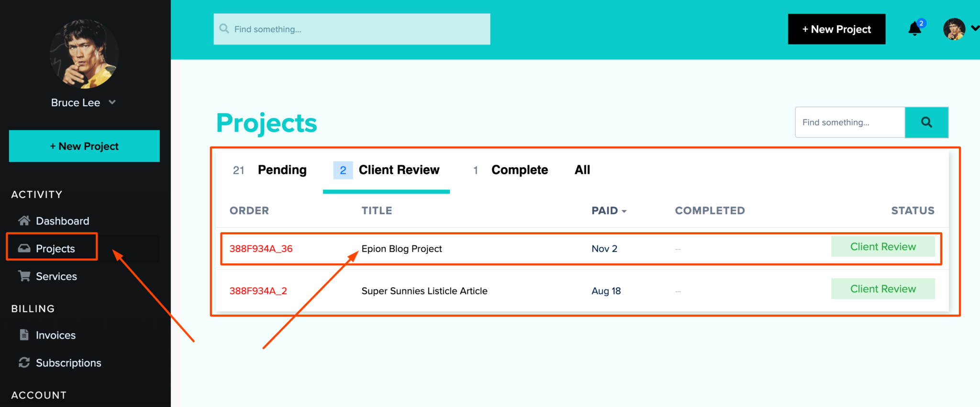
Task: Click Bruce Lee's large sidebar profile photo
Action: [84, 54]
